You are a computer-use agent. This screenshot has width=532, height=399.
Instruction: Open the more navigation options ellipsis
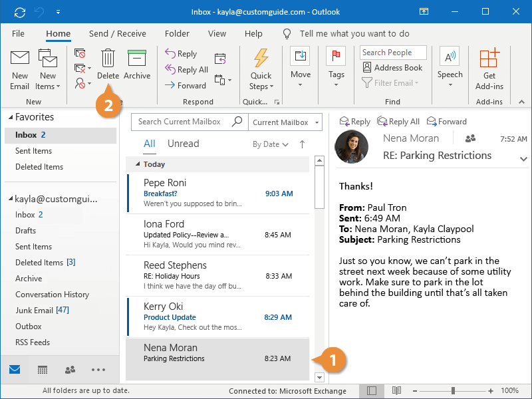(98, 370)
